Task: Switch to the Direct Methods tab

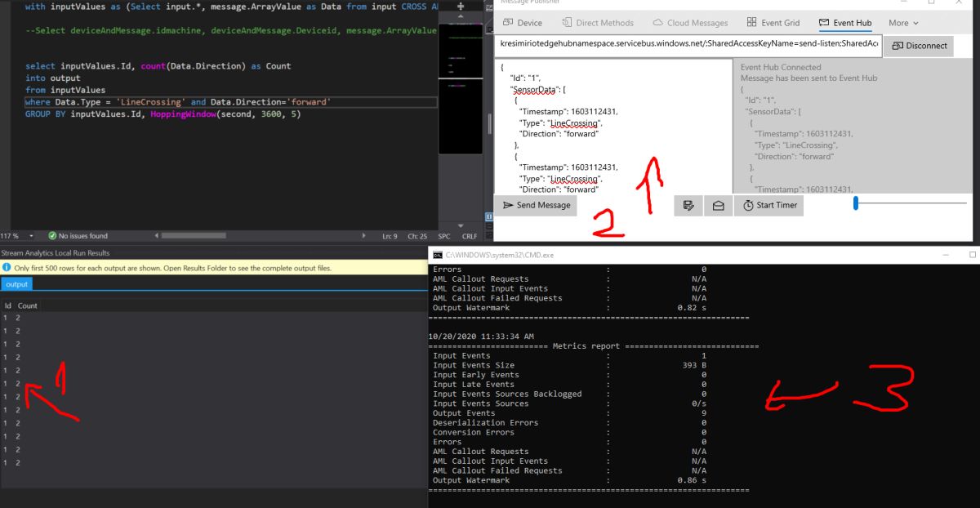Action: click(598, 23)
